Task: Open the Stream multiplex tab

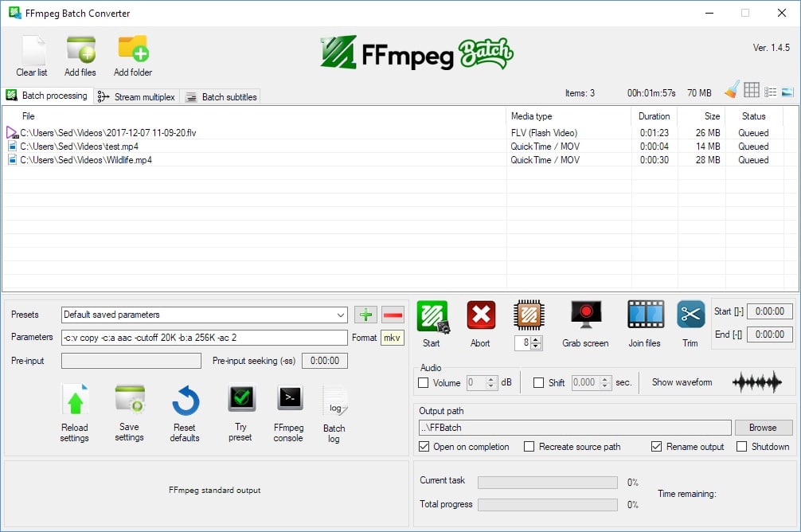Action: 136,97
